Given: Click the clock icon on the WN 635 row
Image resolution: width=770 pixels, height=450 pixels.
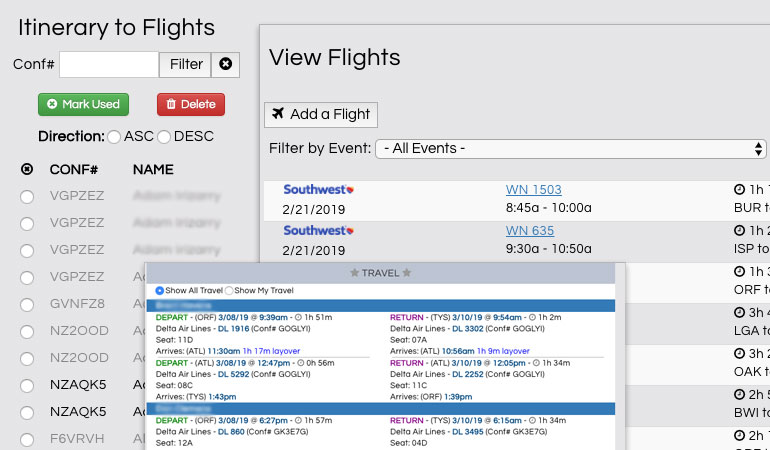Looking at the screenshot, I should [x=739, y=231].
